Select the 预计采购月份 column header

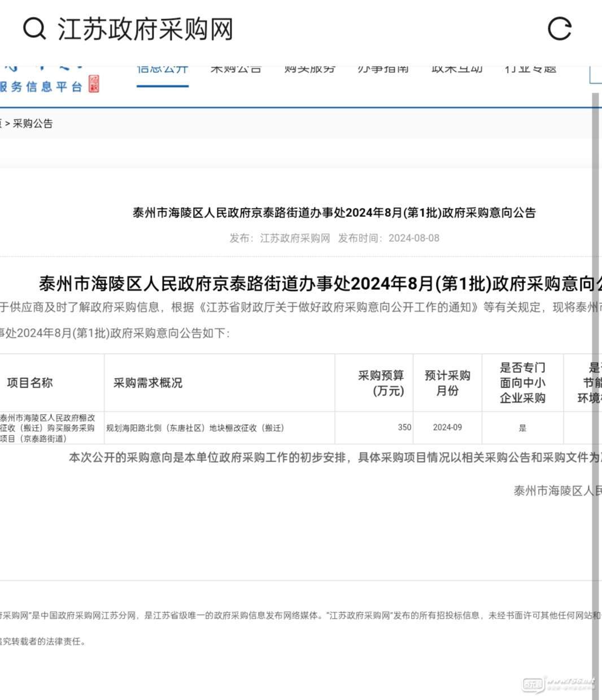point(447,383)
